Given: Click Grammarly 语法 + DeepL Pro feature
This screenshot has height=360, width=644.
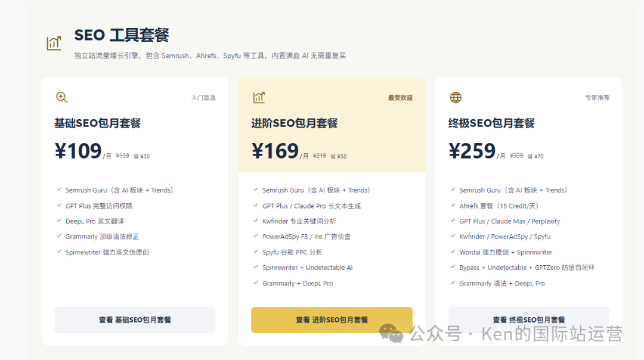Looking at the screenshot, I should pyautogui.click(x=502, y=283).
